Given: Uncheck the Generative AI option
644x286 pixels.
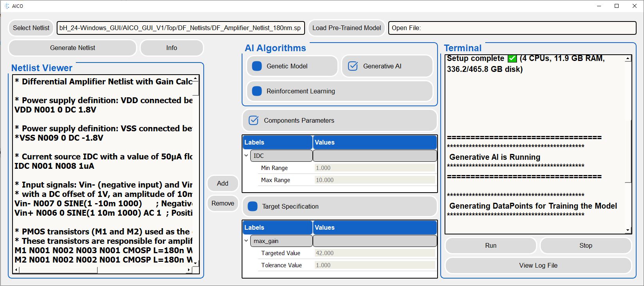Looking at the screenshot, I should coord(353,66).
